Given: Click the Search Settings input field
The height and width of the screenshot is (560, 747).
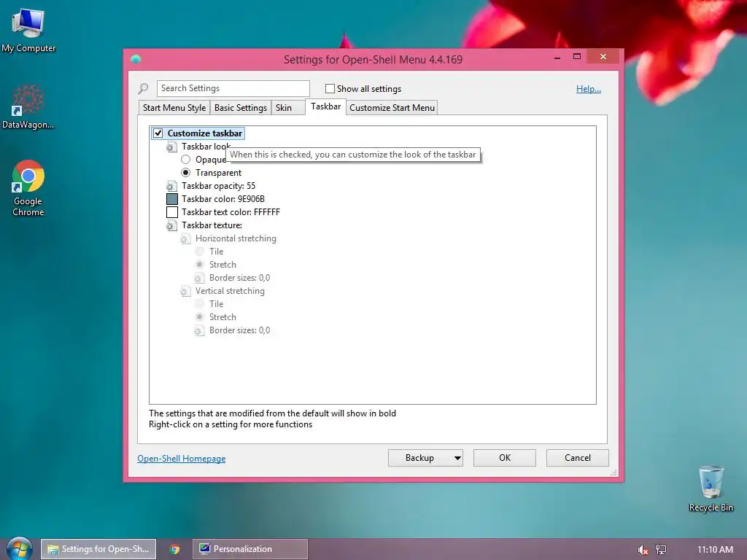Looking at the screenshot, I should (233, 88).
